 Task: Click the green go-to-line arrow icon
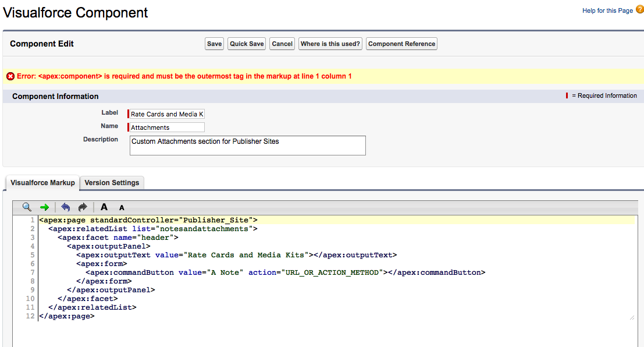point(44,207)
